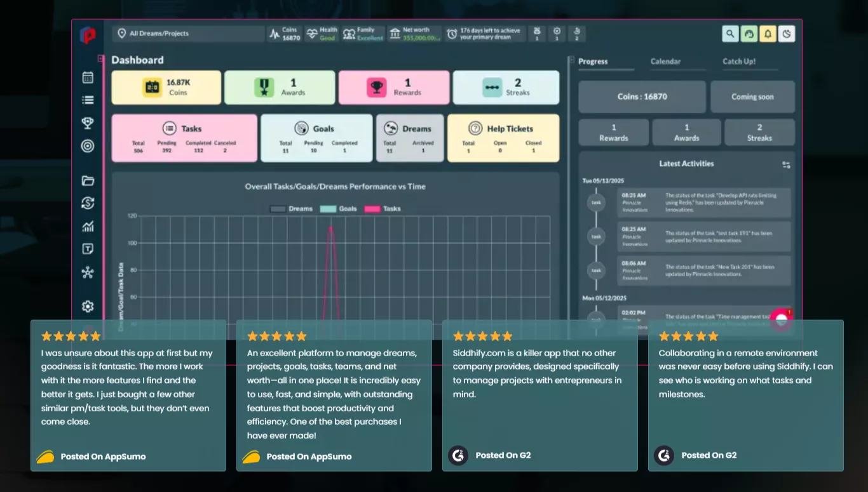Click the Coming soon panel button
This screenshot has width=868, height=492.
(752, 97)
